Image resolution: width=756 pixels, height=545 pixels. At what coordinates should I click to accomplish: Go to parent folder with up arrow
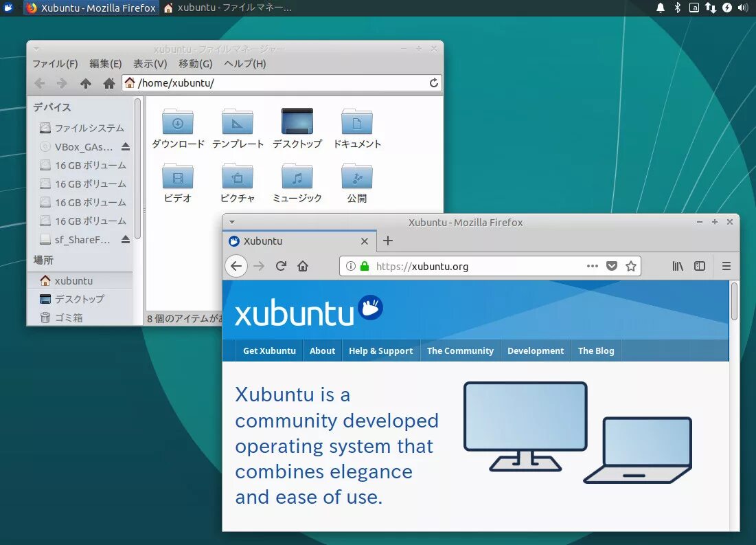pyautogui.click(x=86, y=84)
